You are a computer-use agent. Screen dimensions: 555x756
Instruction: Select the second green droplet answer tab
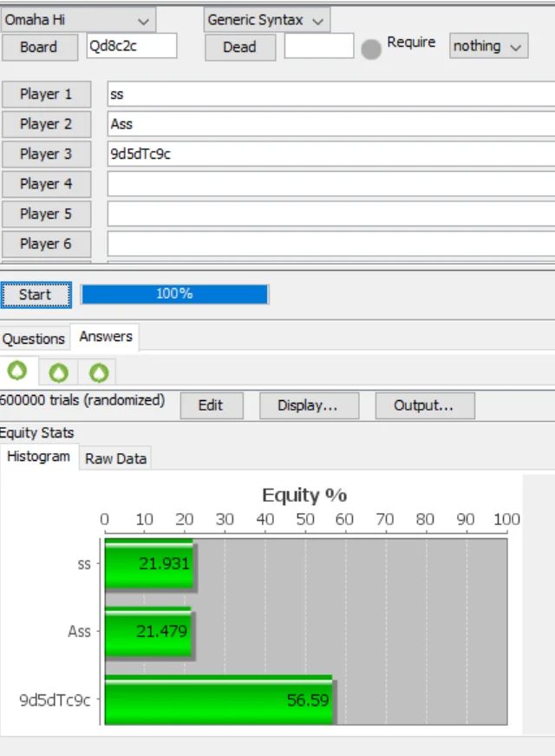tap(58, 372)
